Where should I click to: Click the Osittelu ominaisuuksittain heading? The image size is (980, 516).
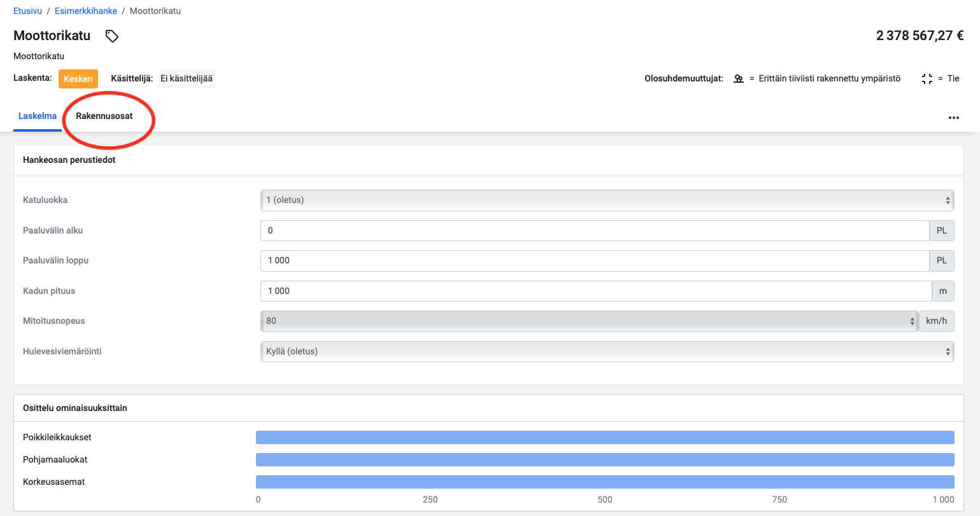75,408
